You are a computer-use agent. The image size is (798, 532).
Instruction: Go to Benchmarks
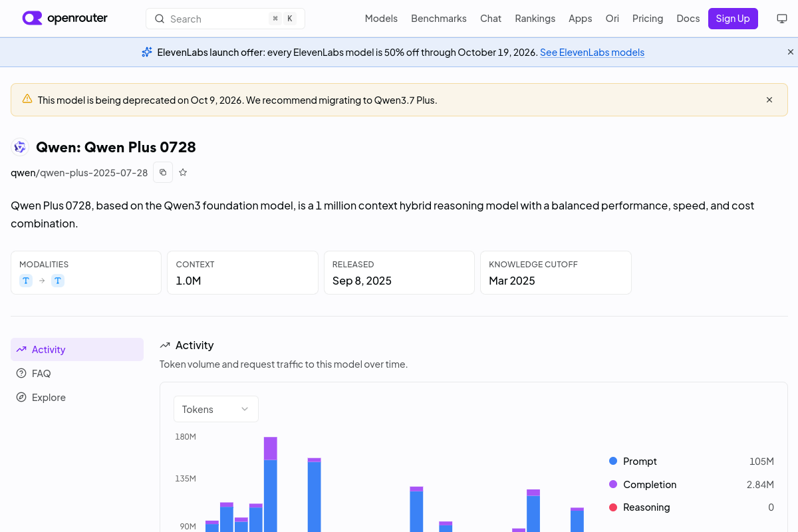[439, 19]
